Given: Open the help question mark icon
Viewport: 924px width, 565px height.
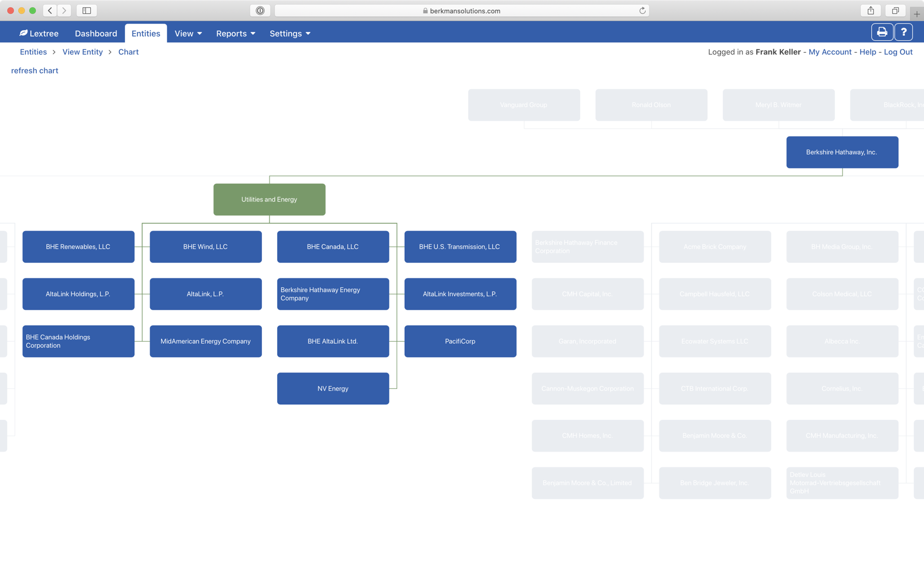Looking at the screenshot, I should [904, 32].
